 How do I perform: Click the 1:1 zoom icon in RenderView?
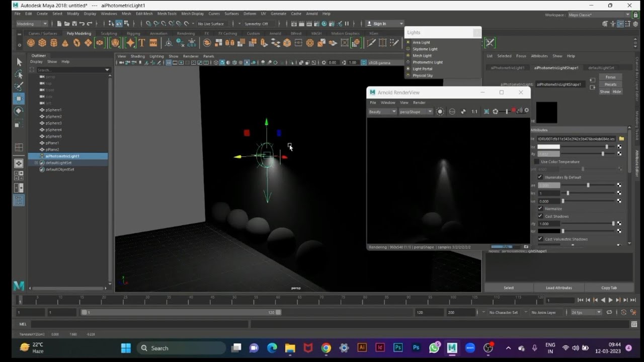point(474,112)
